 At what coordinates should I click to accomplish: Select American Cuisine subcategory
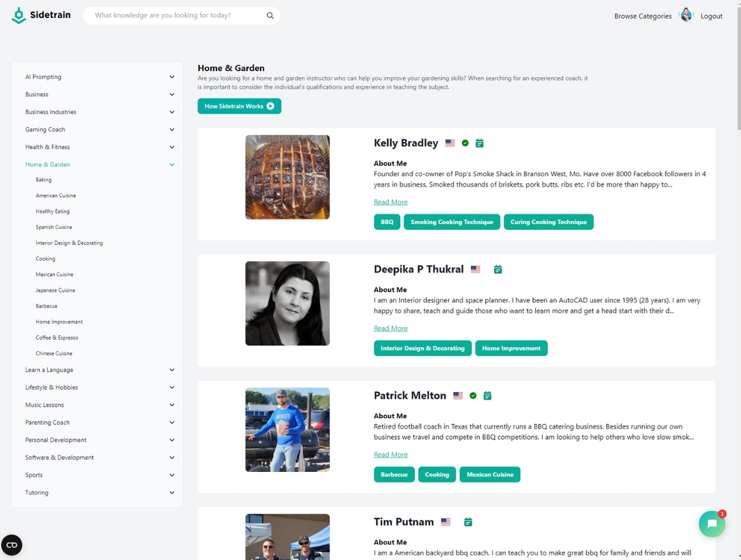click(56, 195)
